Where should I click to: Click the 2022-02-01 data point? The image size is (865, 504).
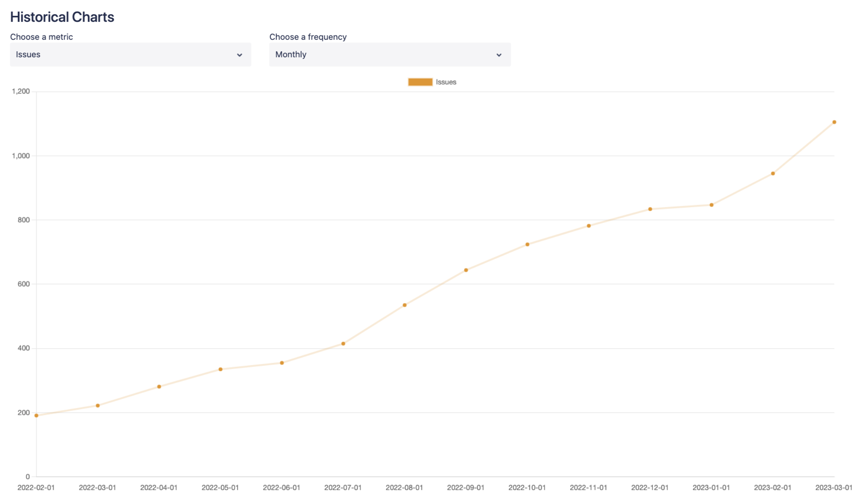(36, 416)
